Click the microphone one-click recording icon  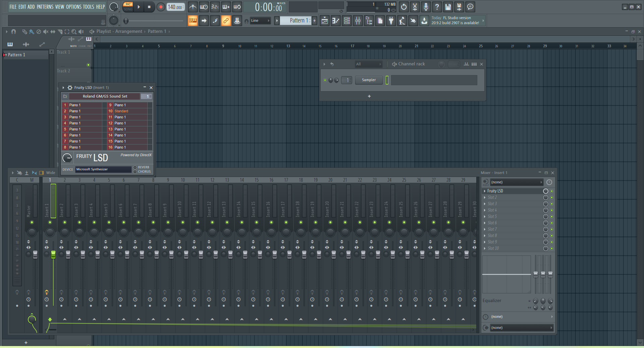pyautogui.click(x=426, y=7)
